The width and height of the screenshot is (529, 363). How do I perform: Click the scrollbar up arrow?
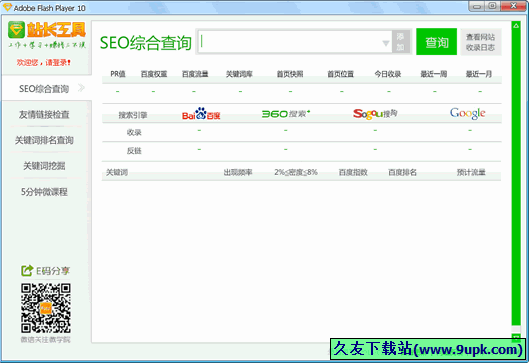516,26
